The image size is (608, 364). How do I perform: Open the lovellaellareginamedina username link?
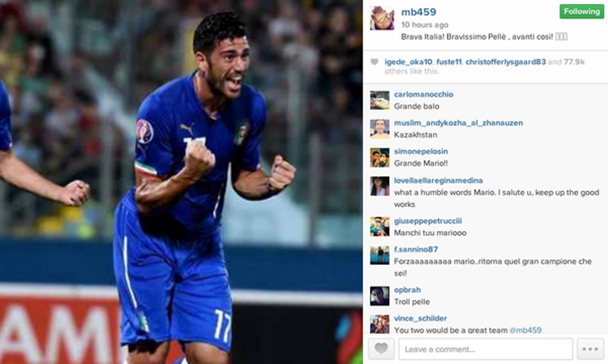438,180
